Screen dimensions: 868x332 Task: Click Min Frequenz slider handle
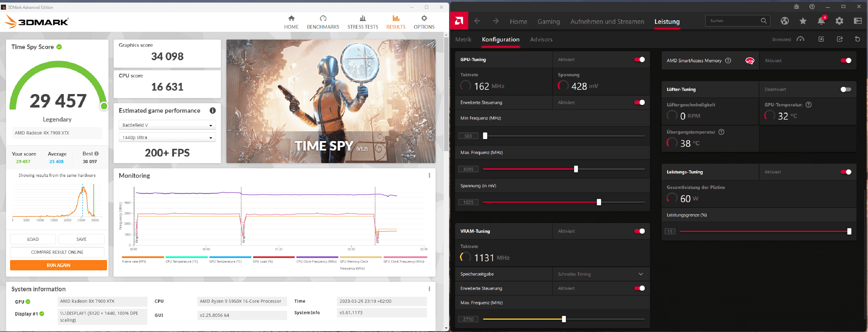pyautogui.click(x=485, y=136)
